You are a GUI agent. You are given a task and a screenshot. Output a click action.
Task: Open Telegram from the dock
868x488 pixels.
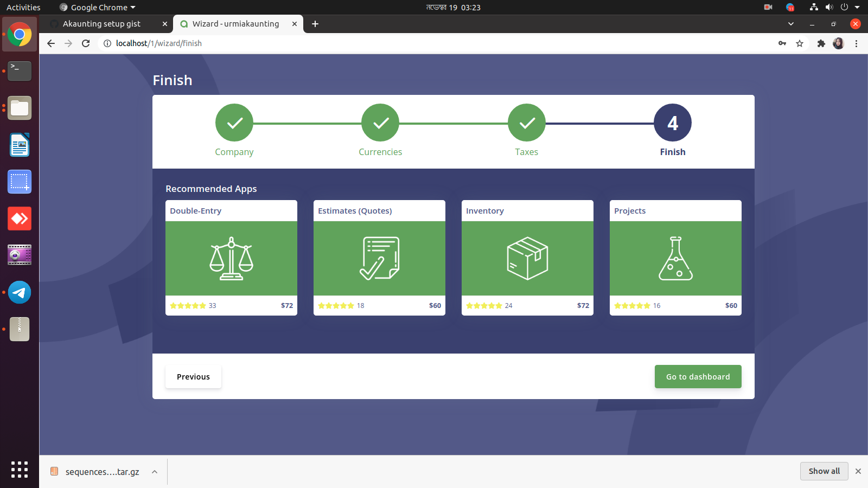[x=20, y=292]
